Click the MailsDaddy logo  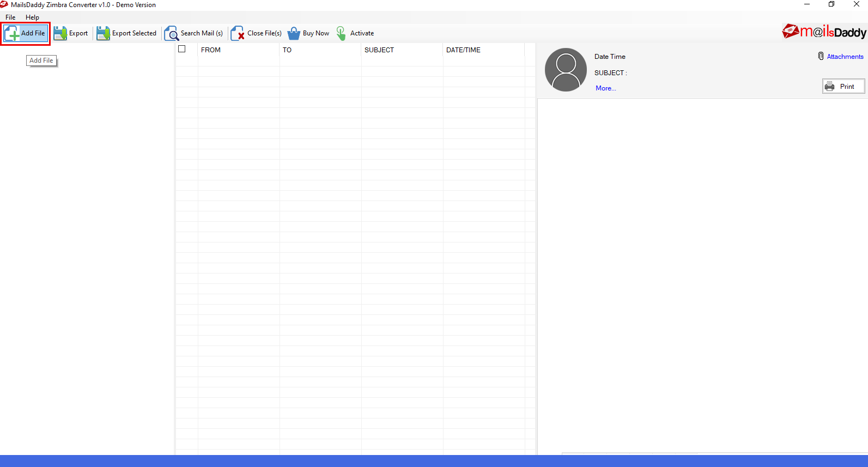(824, 32)
